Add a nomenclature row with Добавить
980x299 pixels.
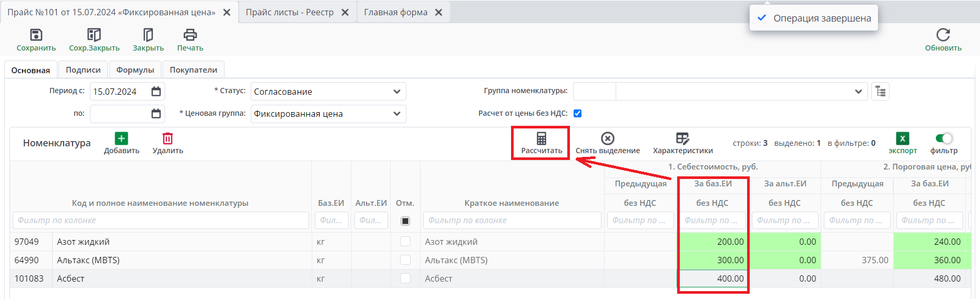coord(121,138)
